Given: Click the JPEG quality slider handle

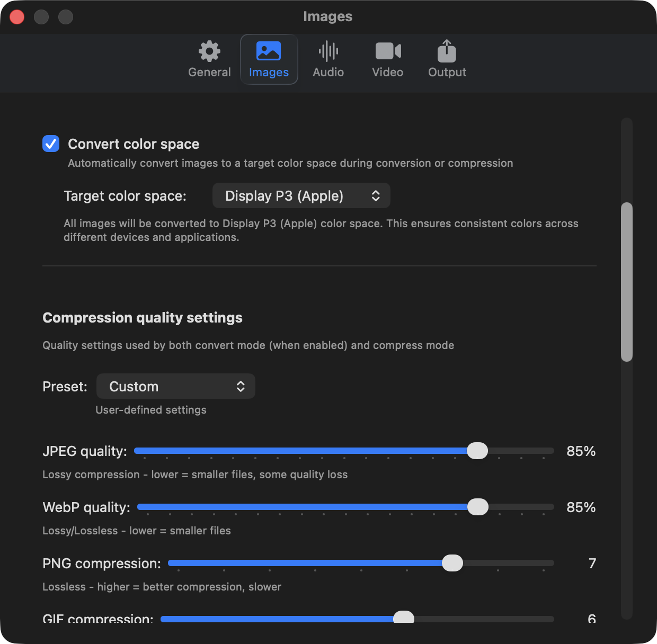Looking at the screenshot, I should point(477,451).
